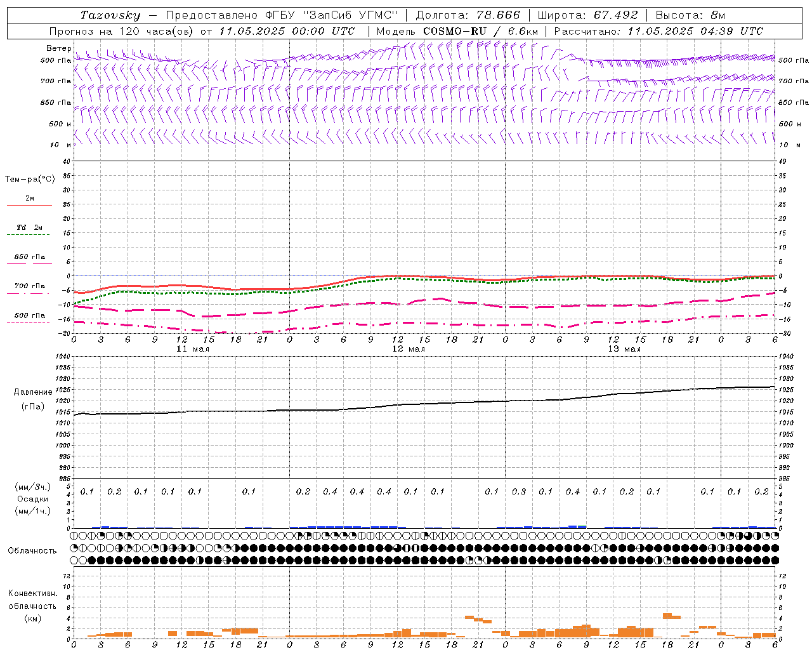Click the pink dashed 500 гПа temperature legend line
Image resolution: width=812 pixels, height=650 pixels.
tap(28, 322)
